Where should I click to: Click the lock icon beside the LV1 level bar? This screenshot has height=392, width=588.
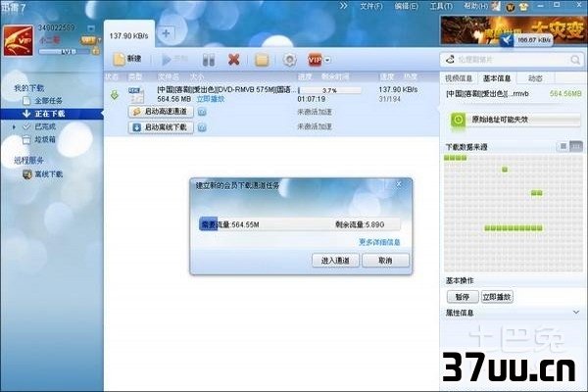pos(96,51)
